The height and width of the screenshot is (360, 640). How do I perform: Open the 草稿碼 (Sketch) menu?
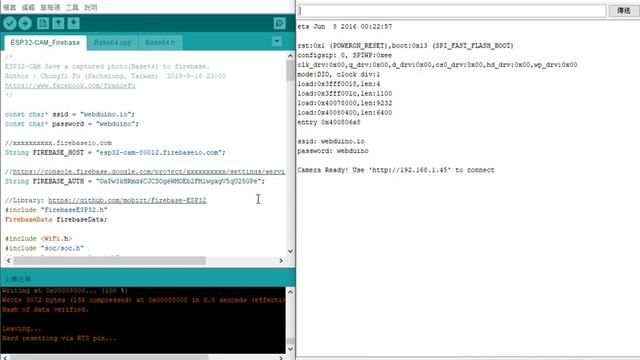click(x=50, y=7)
